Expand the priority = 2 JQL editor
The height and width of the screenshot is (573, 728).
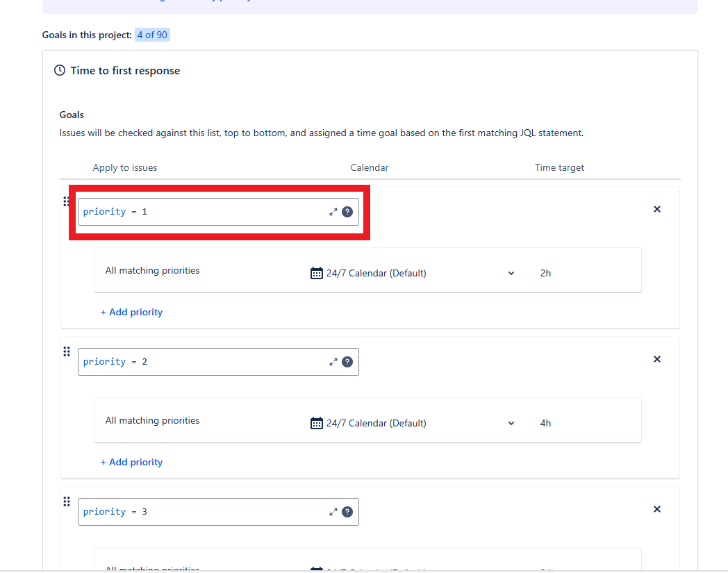pyautogui.click(x=333, y=362)
